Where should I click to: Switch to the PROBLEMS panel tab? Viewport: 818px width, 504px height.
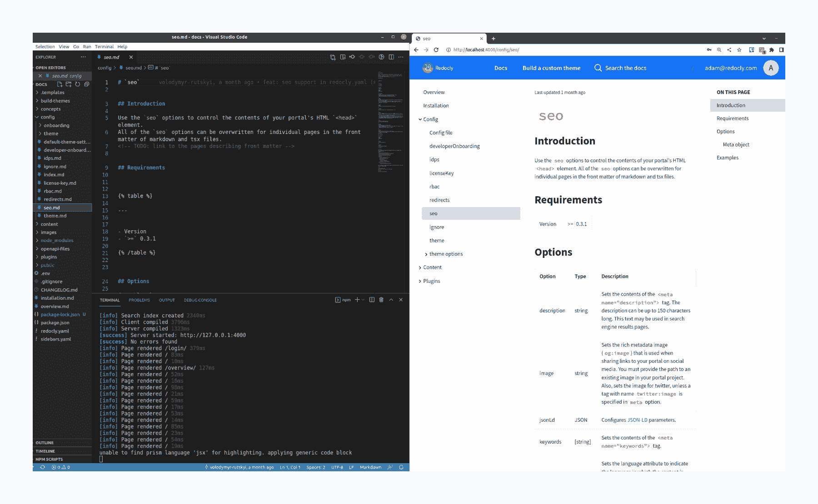click(x=139, y=300)
